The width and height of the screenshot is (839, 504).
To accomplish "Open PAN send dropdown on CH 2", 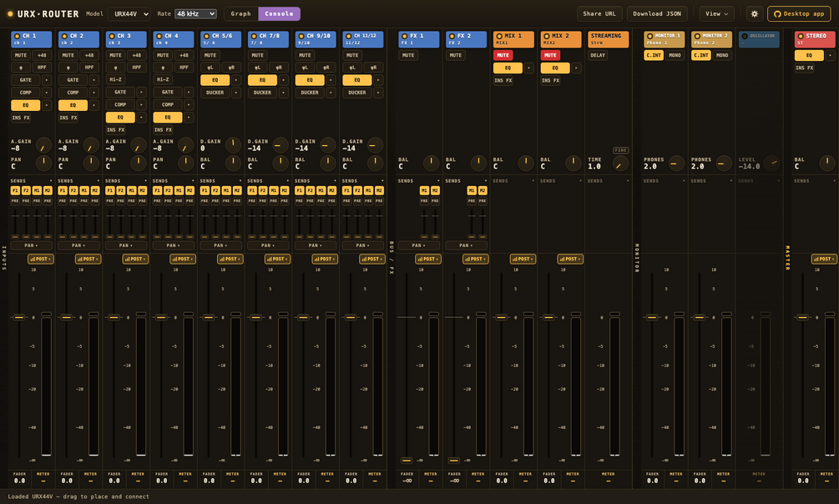I will (77, 245).
